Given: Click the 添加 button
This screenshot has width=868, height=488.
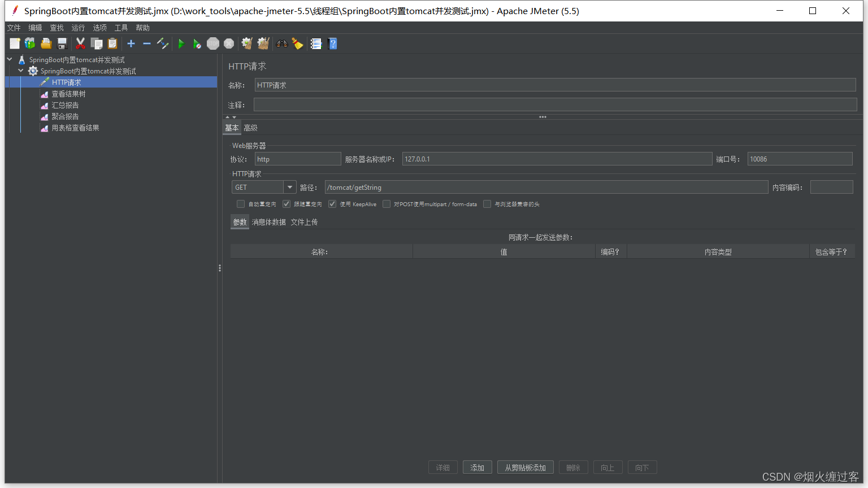Looking at the screenshot, I should coord(478,468).
